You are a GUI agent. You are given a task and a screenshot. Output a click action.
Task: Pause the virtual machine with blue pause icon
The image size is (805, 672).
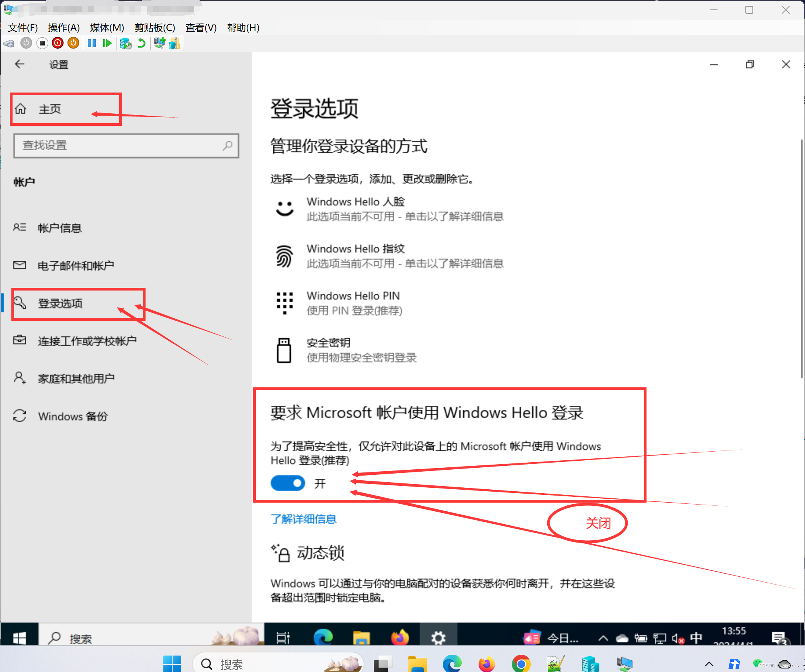91,43
